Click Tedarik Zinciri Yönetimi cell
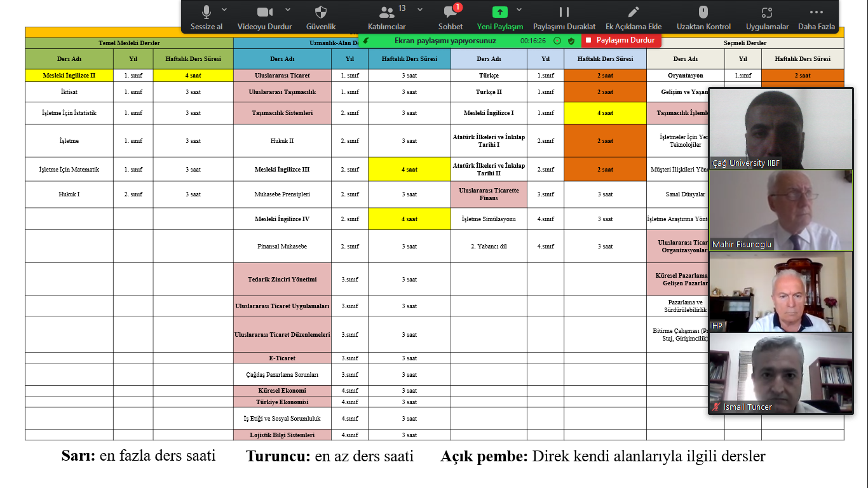 point(282,280)
